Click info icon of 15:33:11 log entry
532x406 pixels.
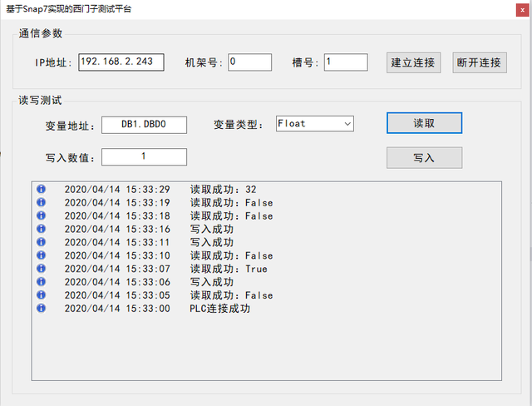pos(41,242)
